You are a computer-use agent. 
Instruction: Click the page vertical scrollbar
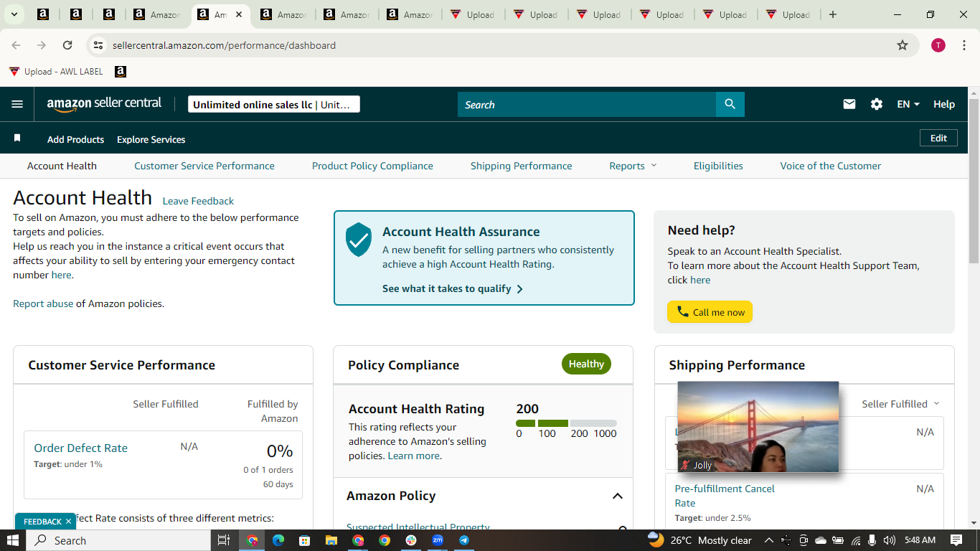point(974,179)
